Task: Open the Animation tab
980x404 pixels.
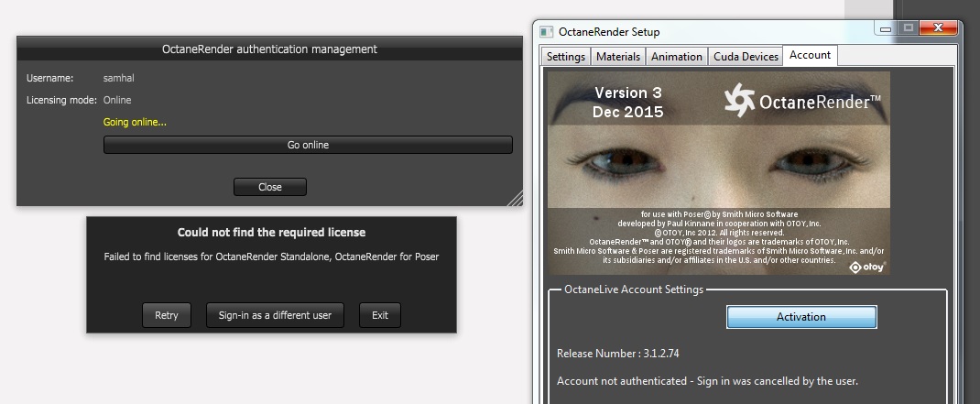Action: (x=677, y=56)
